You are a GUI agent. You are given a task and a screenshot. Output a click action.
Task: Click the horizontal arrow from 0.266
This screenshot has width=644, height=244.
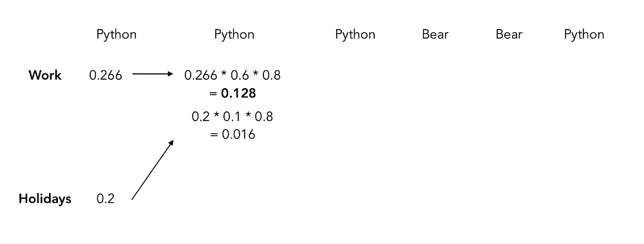pos(153,74)
